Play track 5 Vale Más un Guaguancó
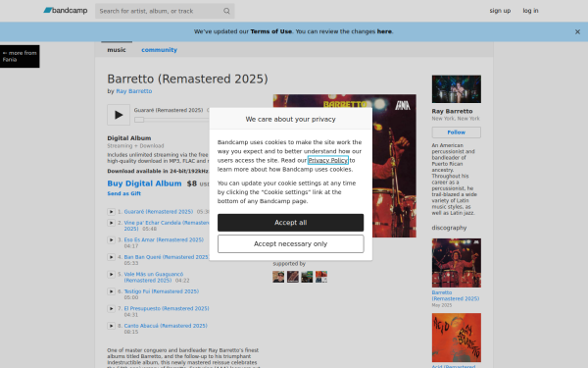Viewport: 588px width, 368px height. pyautogui.click(x=111, y=275)
